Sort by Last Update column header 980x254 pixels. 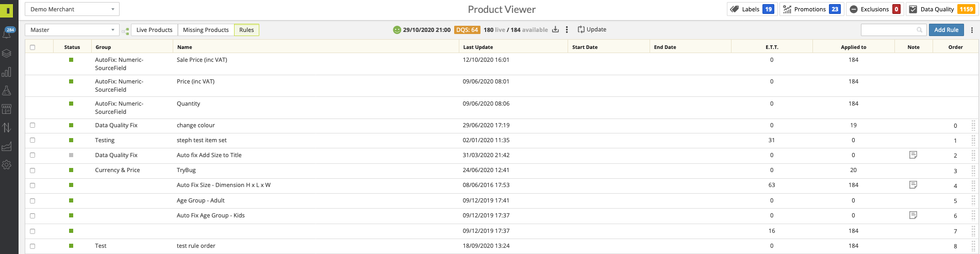coord(513,47)
